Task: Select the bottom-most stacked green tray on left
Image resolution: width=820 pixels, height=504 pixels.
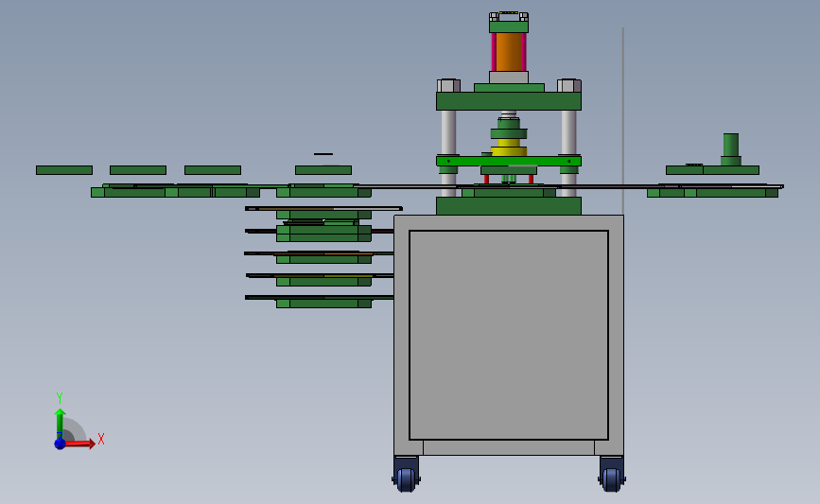Action: [x=323, y=304]
